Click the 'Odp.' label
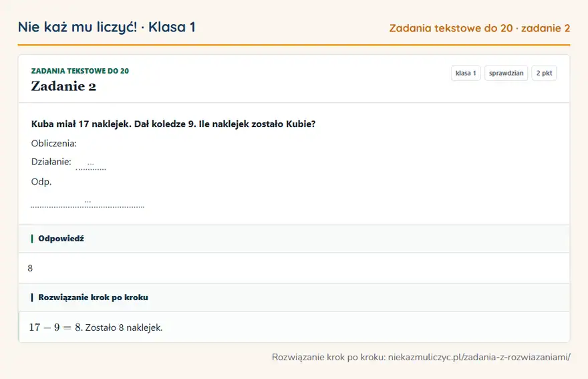 pos(41,182)
